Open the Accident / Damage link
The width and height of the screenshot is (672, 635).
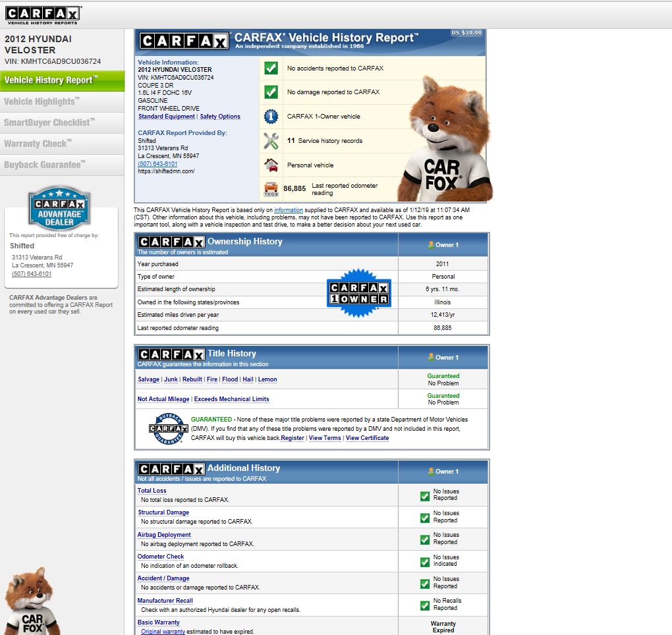tap(163, 578)
